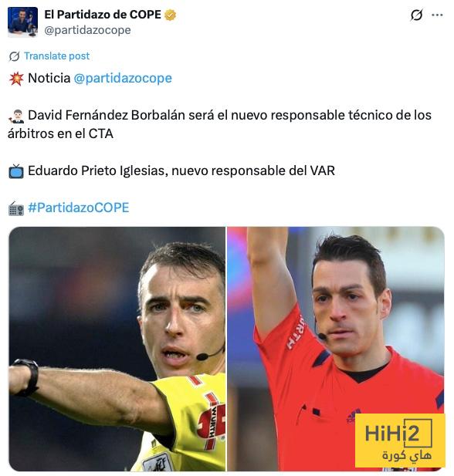Open the three-dot more options menu
This screenshot has height=476, width=454.
click(437, 15)
